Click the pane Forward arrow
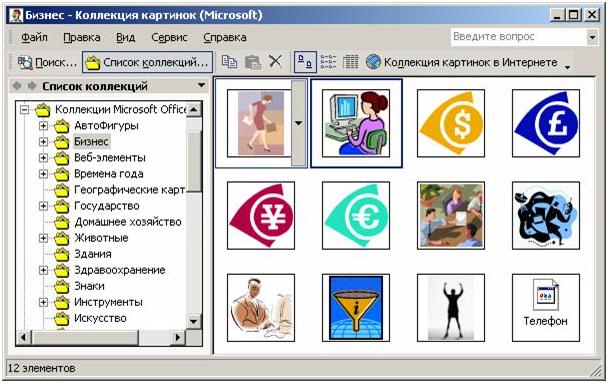This screenshot has width=608, height=383. click(32, 86)
